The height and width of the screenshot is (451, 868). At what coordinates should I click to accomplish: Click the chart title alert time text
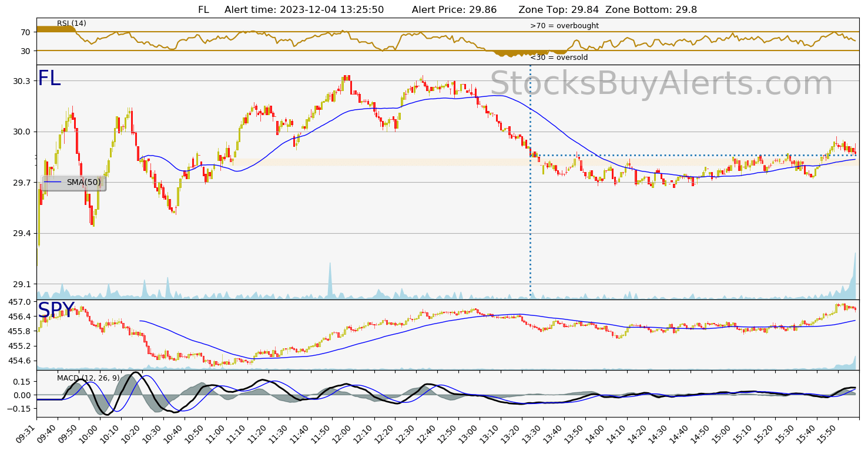[x=304, y=9]
